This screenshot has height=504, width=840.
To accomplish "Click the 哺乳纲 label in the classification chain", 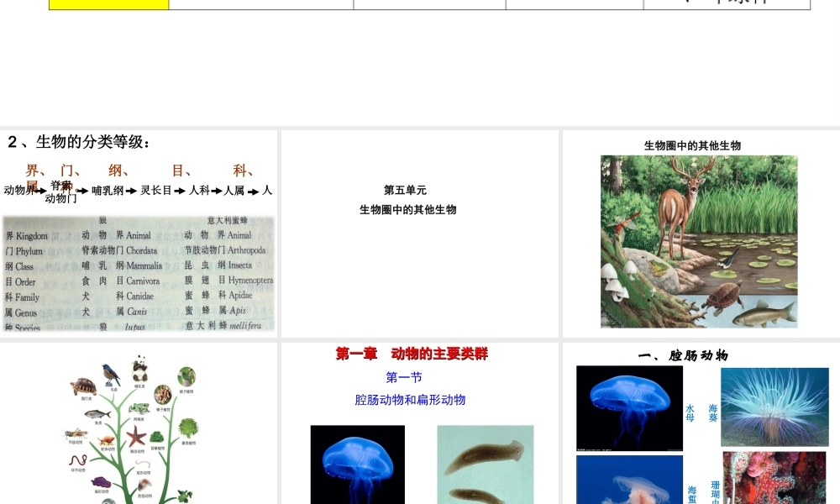I will click(108, 191).
